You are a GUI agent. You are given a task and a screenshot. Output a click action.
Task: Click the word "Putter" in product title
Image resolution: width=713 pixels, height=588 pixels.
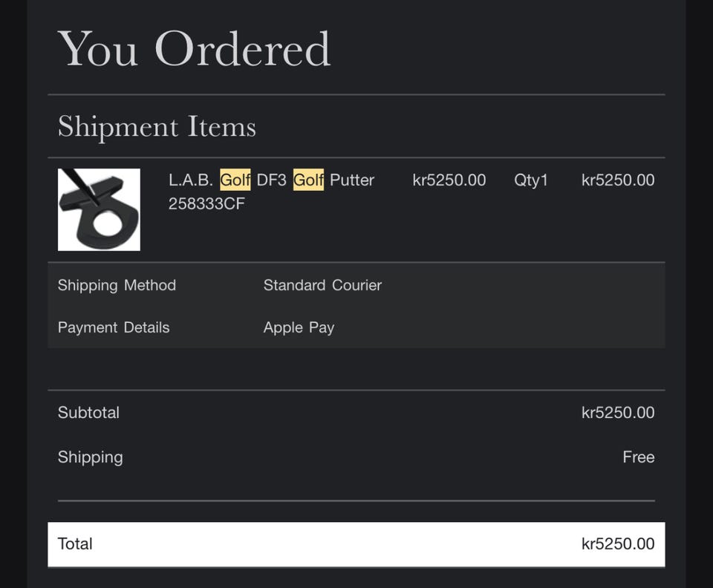(x=352, y=180)
